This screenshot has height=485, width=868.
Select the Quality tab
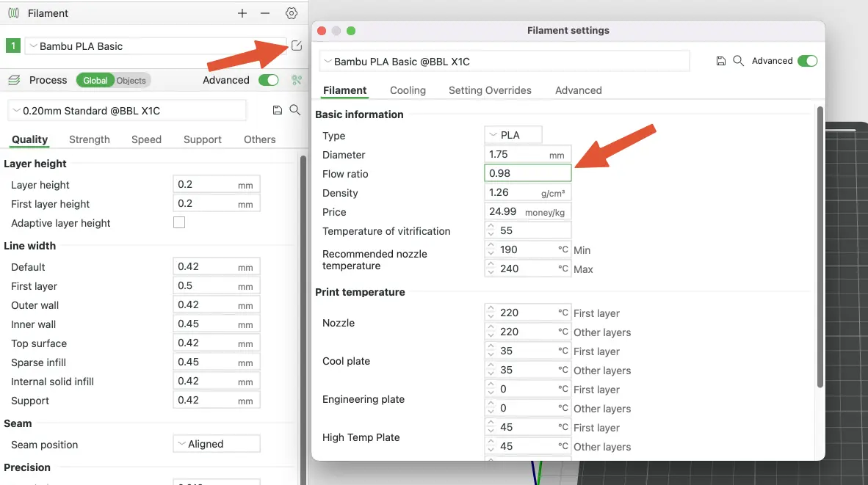coord(30,139)
